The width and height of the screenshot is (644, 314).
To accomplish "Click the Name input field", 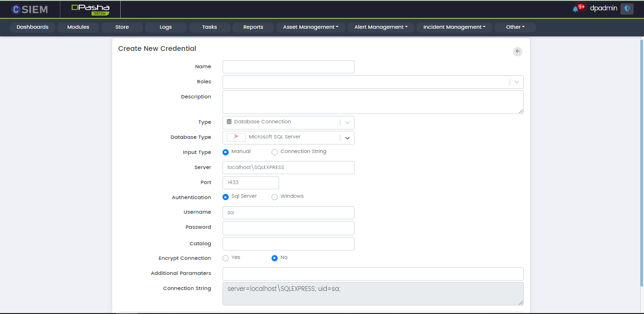I will [288, 67].
